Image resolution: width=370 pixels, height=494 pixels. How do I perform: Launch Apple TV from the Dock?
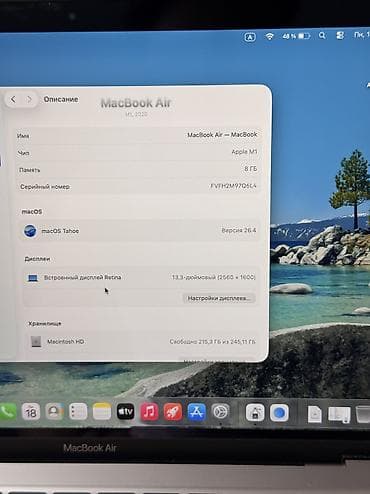point(126,412)
